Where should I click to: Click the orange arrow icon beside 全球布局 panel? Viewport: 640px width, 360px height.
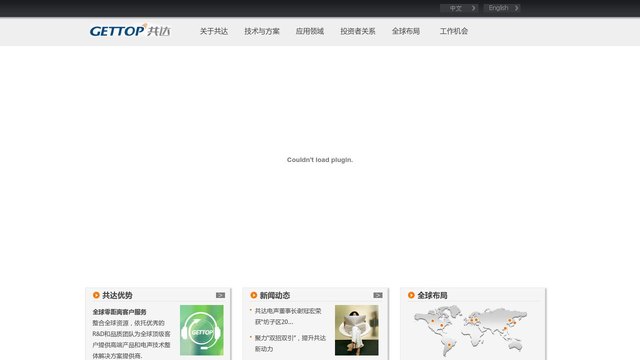(411, 295)
